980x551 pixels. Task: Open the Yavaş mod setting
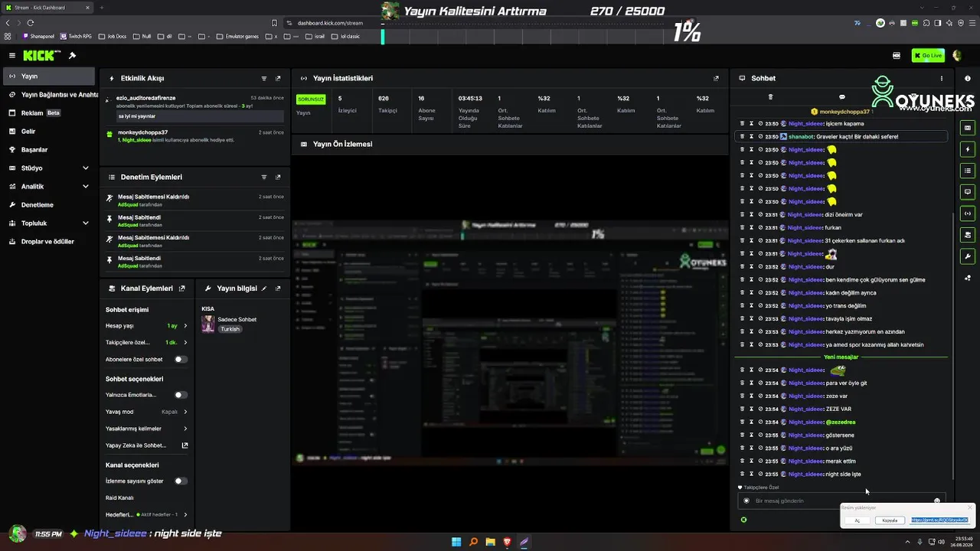(x=146, y=412)
